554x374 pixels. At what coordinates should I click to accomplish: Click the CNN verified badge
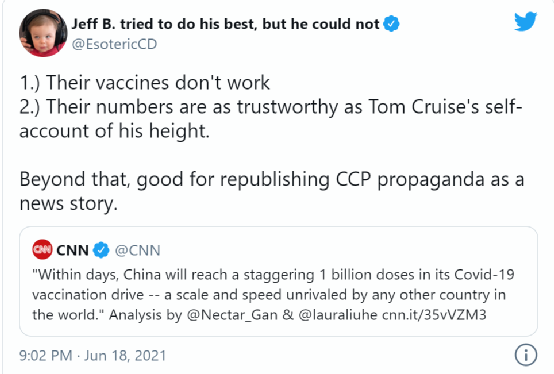coord(101,250)
